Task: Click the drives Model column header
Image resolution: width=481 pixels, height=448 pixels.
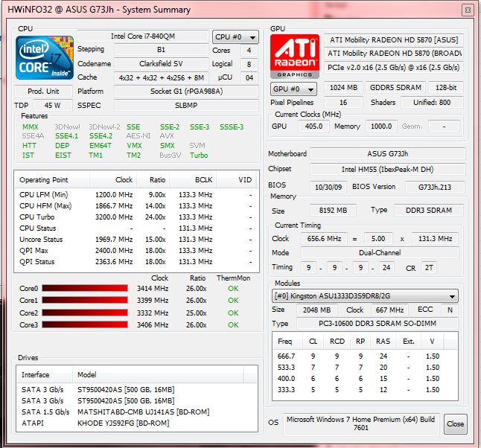Action: tap(159, 375)
